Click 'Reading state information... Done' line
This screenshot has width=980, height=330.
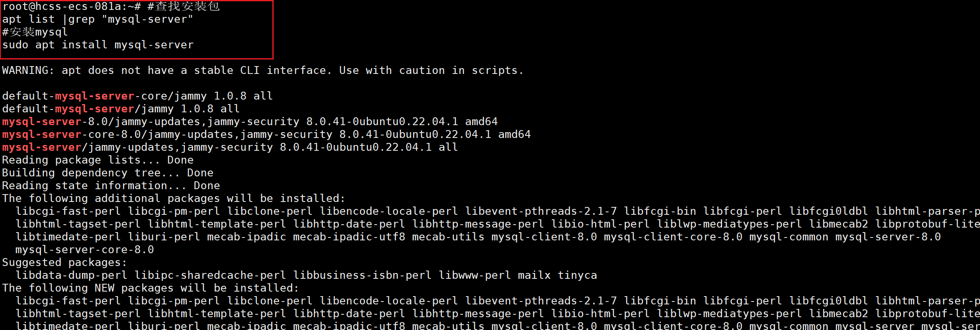click(x=111, y=186)
